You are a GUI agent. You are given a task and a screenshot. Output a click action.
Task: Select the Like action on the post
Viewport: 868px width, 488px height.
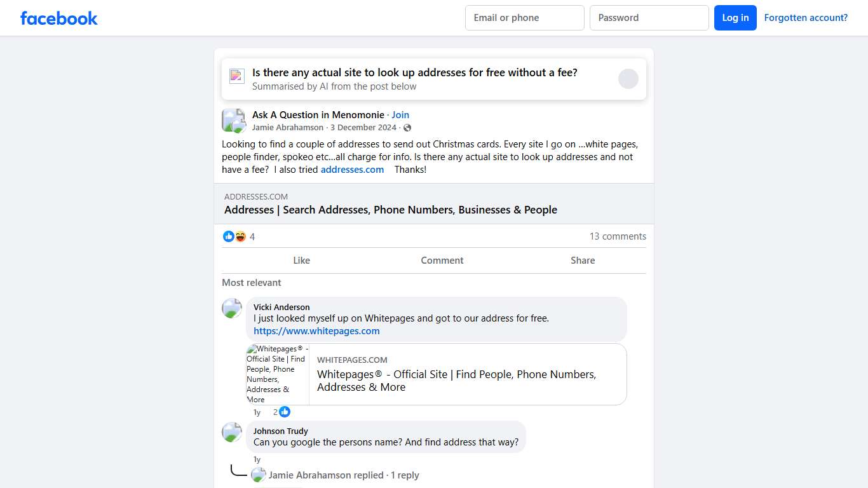click(x=302, y=261)
